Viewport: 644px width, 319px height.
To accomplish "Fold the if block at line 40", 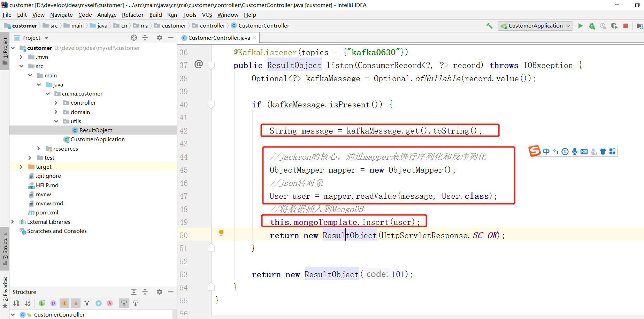I will tap(211, 104).
